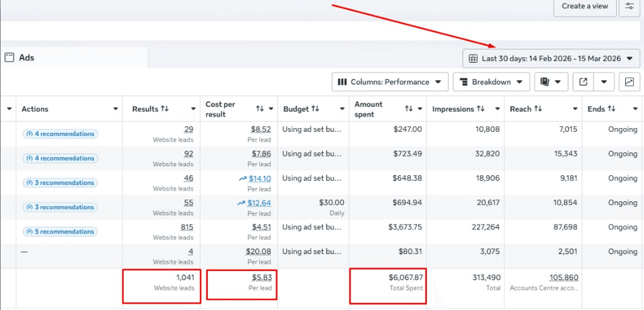Open Results column options arrow
The width and height of the screenshot is (644, 310).
tap(193, 109)
